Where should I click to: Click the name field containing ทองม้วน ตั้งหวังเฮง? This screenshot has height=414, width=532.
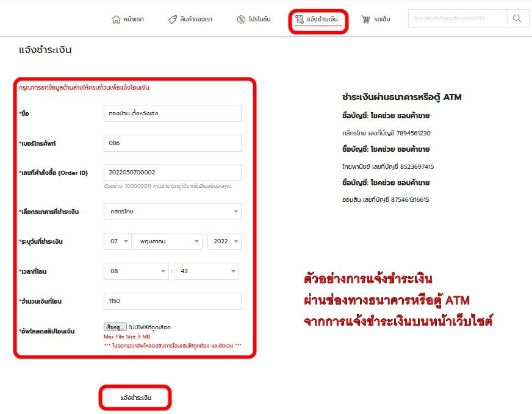point(173,113)
